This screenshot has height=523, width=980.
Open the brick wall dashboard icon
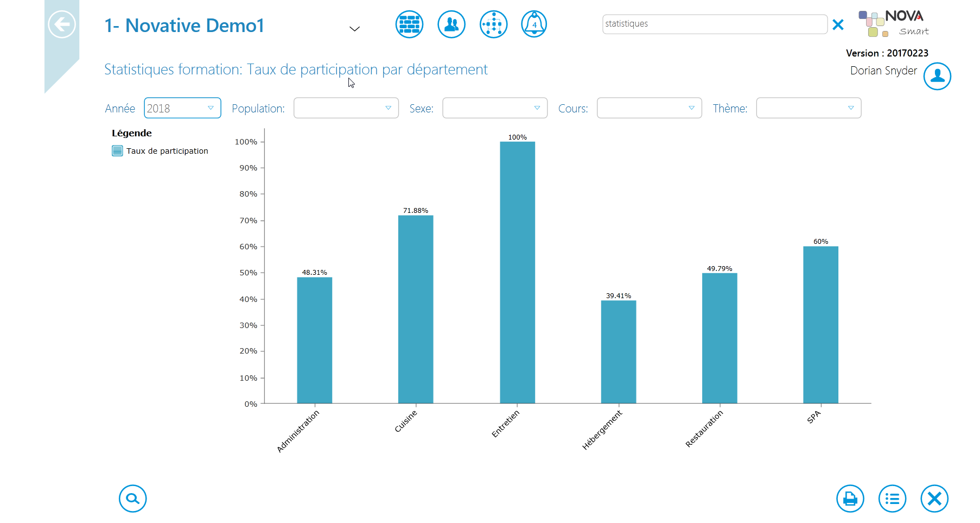(x=409, y=24)
